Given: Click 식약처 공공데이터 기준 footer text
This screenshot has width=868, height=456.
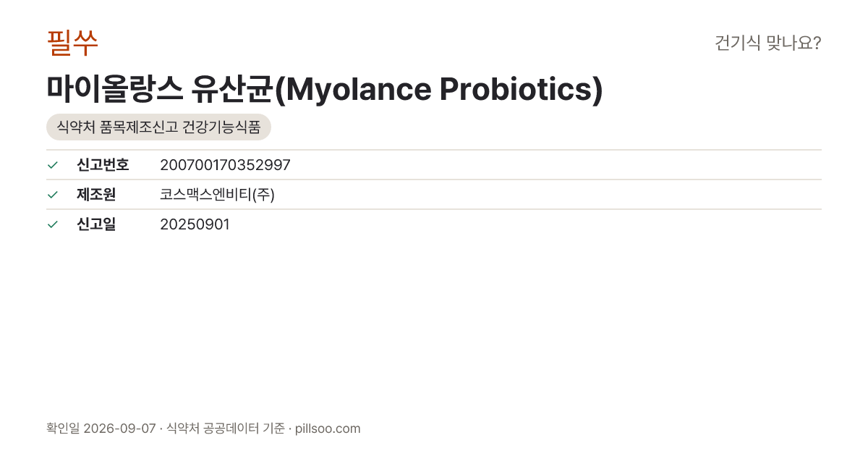Looking at the screenshot, I should point(225,428).
